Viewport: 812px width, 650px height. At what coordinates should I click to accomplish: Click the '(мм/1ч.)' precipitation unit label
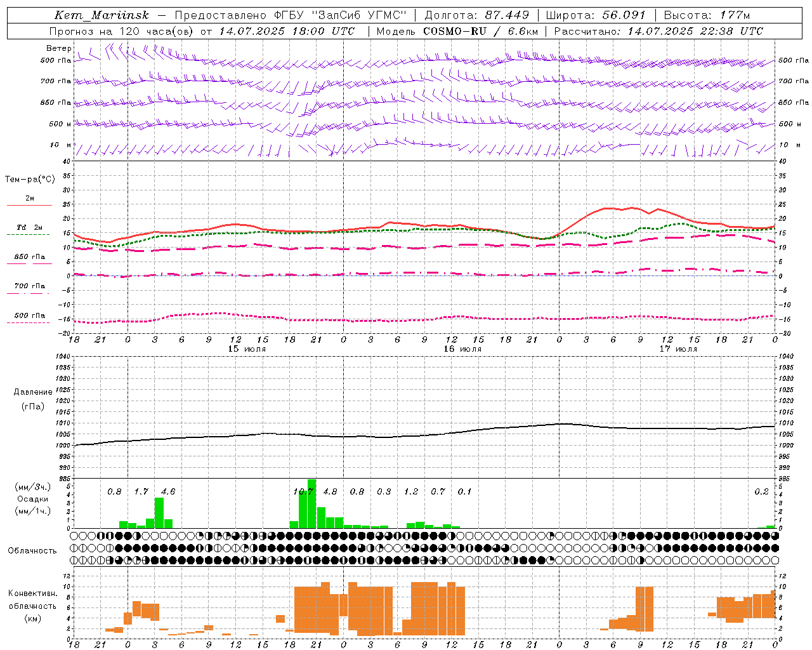[x=32, y=511]
